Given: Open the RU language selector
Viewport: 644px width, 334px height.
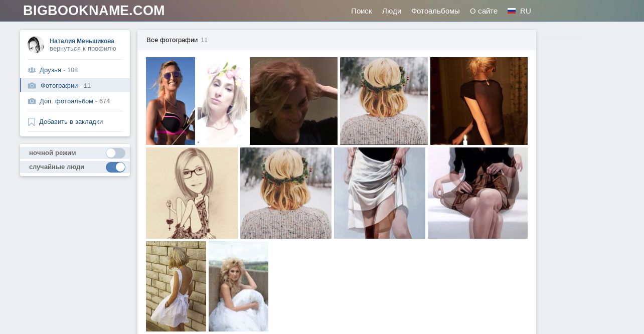Looking at the screenshot, I should pyautogui.click(x=526, y=11).
